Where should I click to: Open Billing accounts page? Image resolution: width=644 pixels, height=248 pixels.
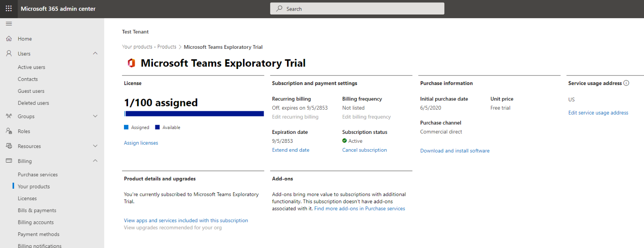pos(35,222)
